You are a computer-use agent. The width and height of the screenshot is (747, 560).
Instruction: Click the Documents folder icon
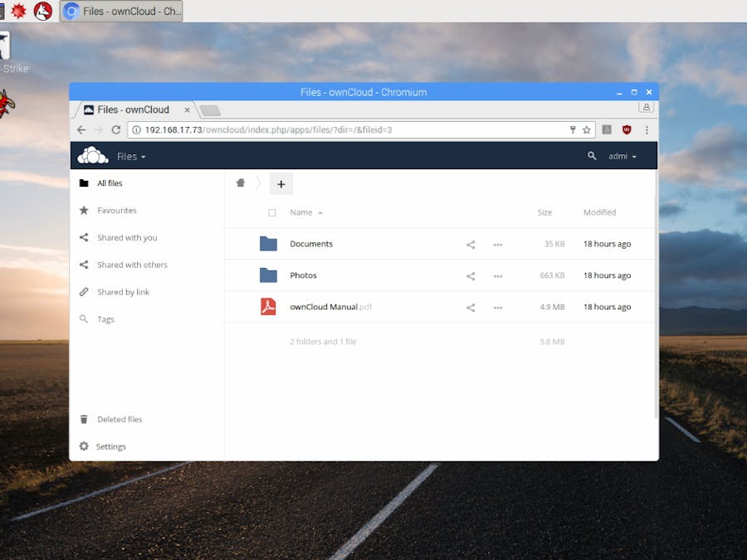tap(268, 243)
